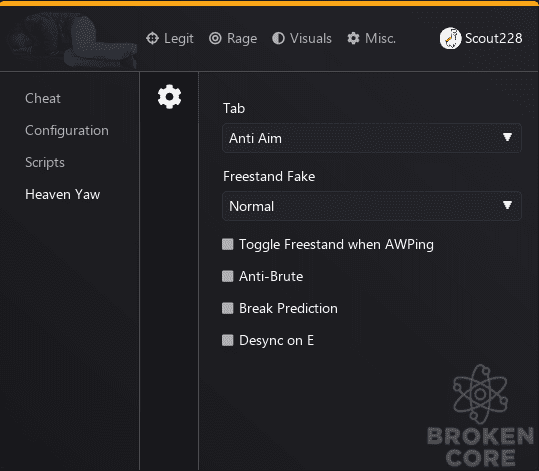
Task: Select the large gear settings icon
Action: (x=169, y=97)
